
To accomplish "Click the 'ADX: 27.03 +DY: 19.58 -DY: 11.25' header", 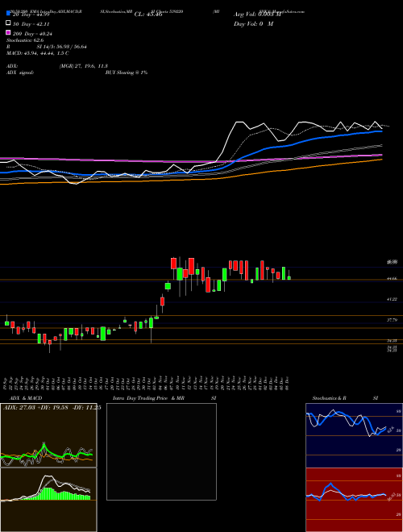I will click(52, 408).
